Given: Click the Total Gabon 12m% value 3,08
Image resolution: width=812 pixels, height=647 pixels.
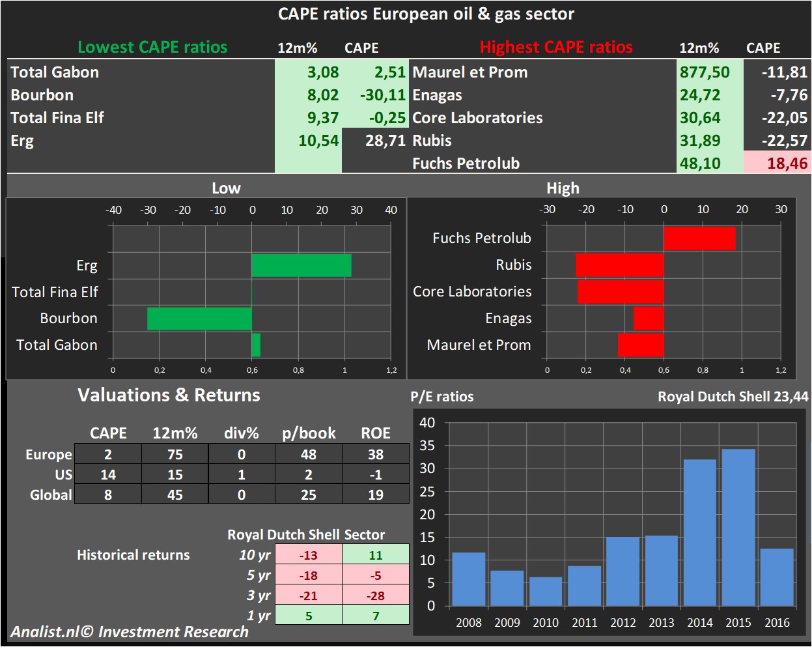Looking at the screenshot, I should pyautogui.click(x=323, y=72).
